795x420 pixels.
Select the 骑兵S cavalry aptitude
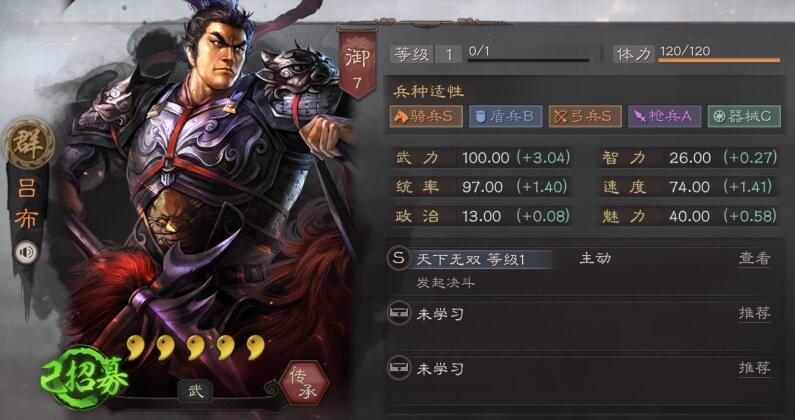426,117
